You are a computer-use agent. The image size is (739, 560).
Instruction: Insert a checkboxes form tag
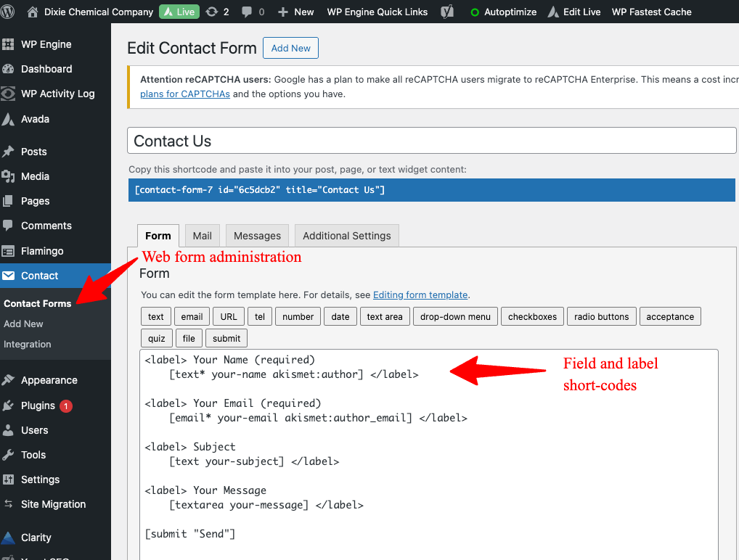pyautogui.click(x=532, y=317)
